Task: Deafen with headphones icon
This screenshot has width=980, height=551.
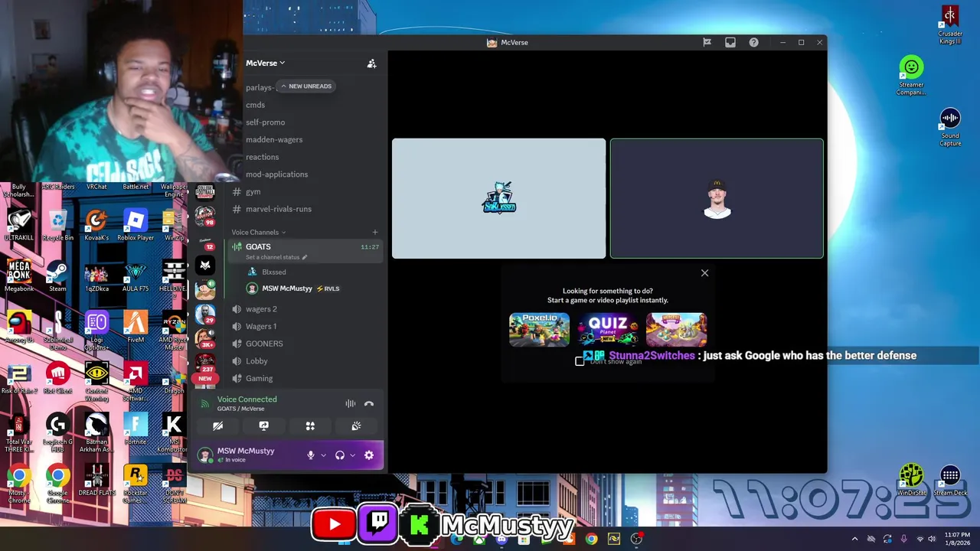Action: pyautogui.click(x=340, y=455)
